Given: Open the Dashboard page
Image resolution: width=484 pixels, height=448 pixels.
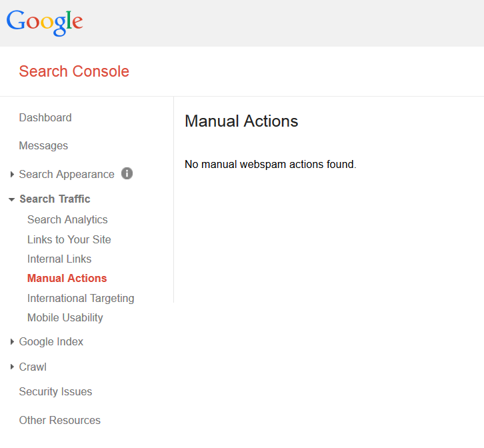Looking at the screenshot, I should tap(45, 117).
